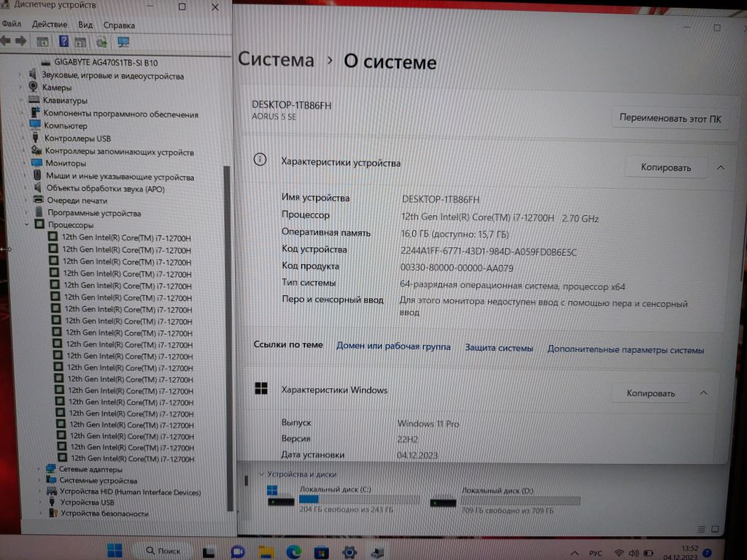Select the Камеры device category icon
The height and width of the screenshot is (560, 747).
point(33,87)
